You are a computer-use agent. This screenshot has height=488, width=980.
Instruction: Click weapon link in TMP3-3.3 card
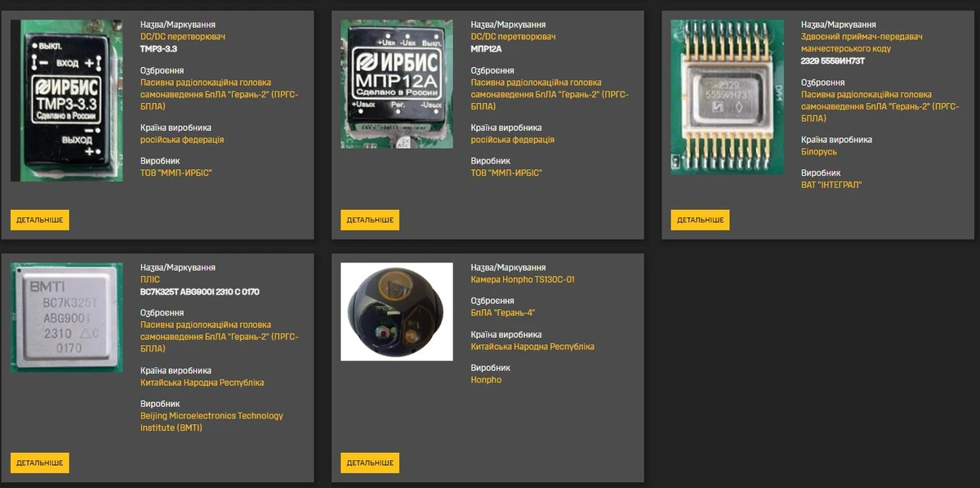tap(220, 94)
